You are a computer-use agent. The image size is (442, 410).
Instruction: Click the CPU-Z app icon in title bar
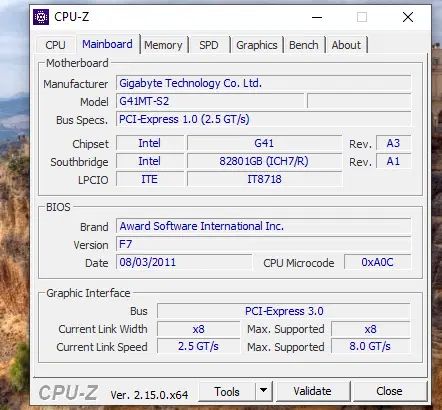(41, 17)
